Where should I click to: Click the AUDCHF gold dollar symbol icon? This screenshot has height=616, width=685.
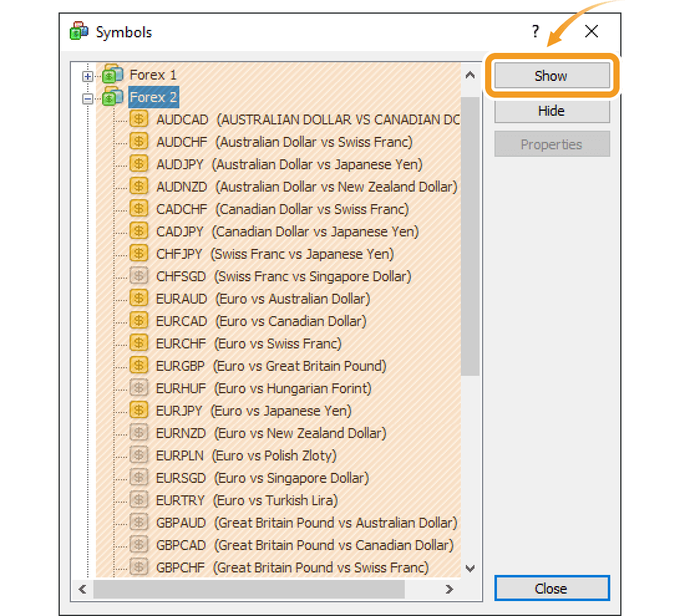(139, 141)
